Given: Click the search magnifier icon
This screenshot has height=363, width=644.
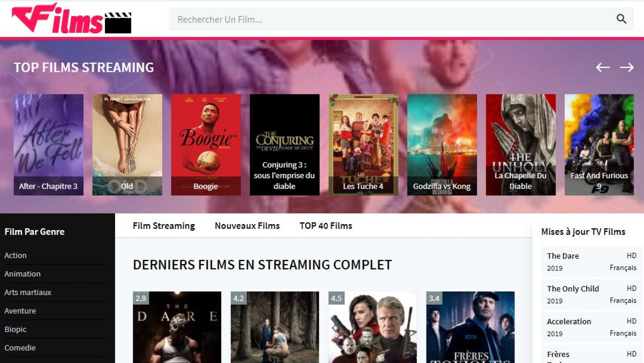Looking at the screenshot, I should pos(621,19).
